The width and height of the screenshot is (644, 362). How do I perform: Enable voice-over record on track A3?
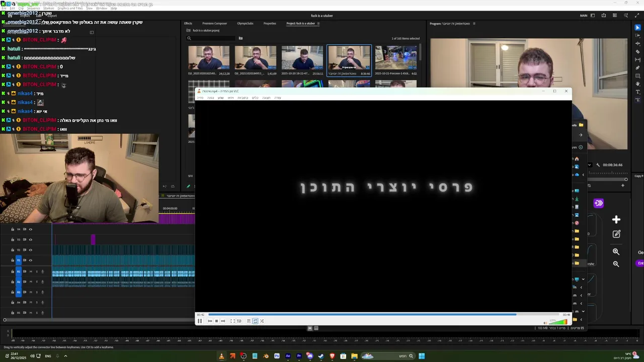[x=42, y=292]
